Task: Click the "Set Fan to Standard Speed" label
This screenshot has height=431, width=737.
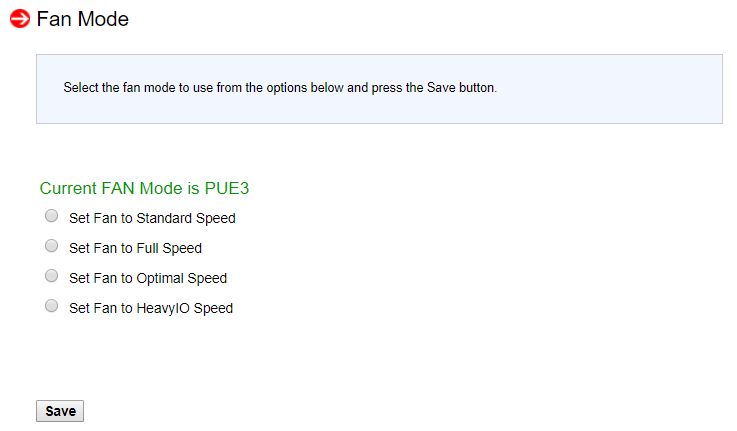Action: (x=152, y=219)
